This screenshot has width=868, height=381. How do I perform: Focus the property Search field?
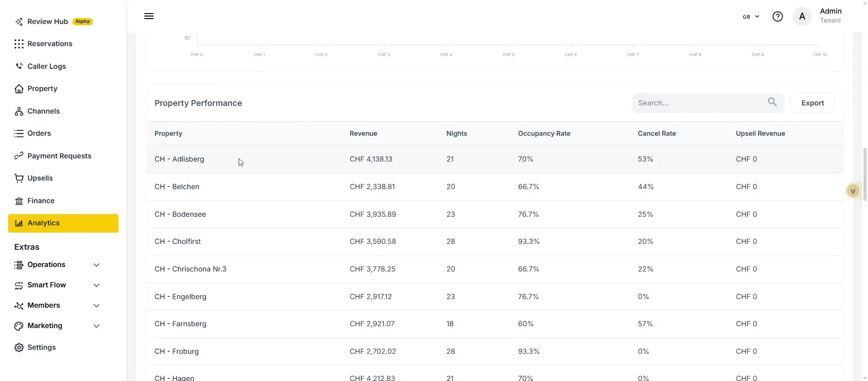point(708,103)
